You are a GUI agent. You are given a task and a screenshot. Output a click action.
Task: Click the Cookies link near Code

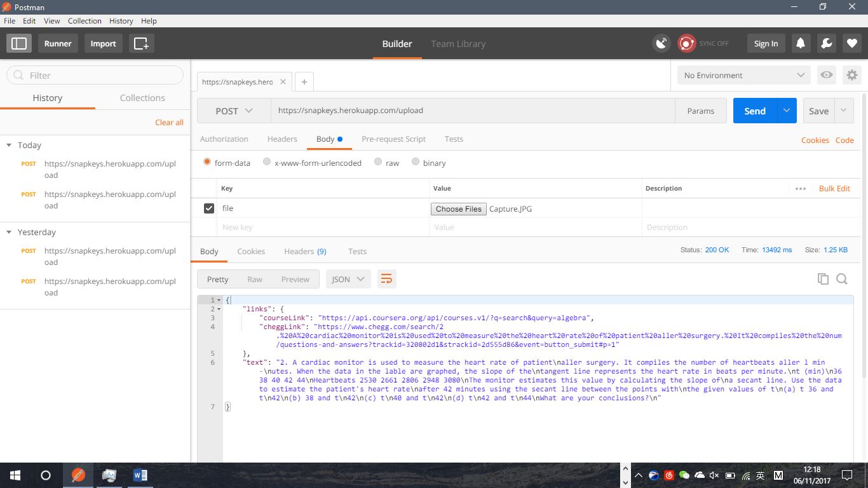pyautogui.click(x=815, y=140)
